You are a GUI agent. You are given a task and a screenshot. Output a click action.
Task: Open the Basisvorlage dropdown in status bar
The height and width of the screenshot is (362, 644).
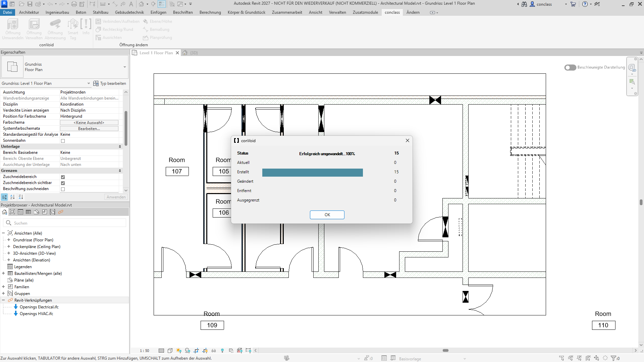(465, 359)
